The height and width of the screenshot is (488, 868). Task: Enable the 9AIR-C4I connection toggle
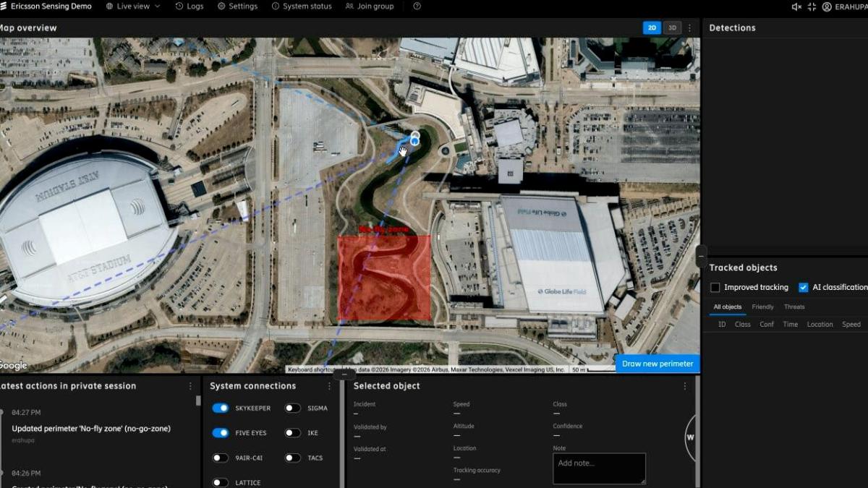click(221, 458)
